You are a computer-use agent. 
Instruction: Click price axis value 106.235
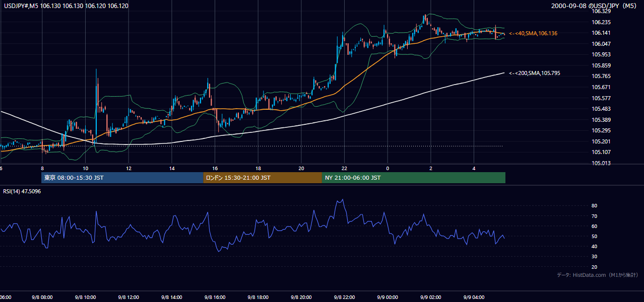601,22
